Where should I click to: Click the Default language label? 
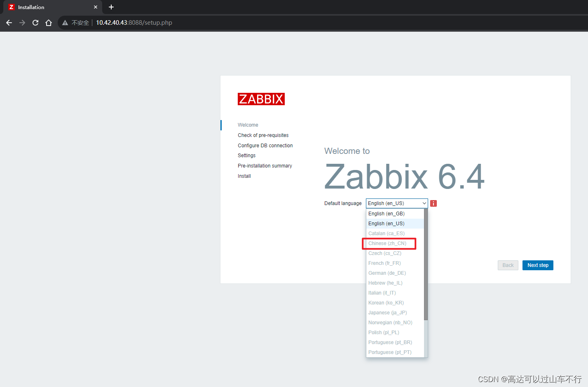[x=343, y=203]
